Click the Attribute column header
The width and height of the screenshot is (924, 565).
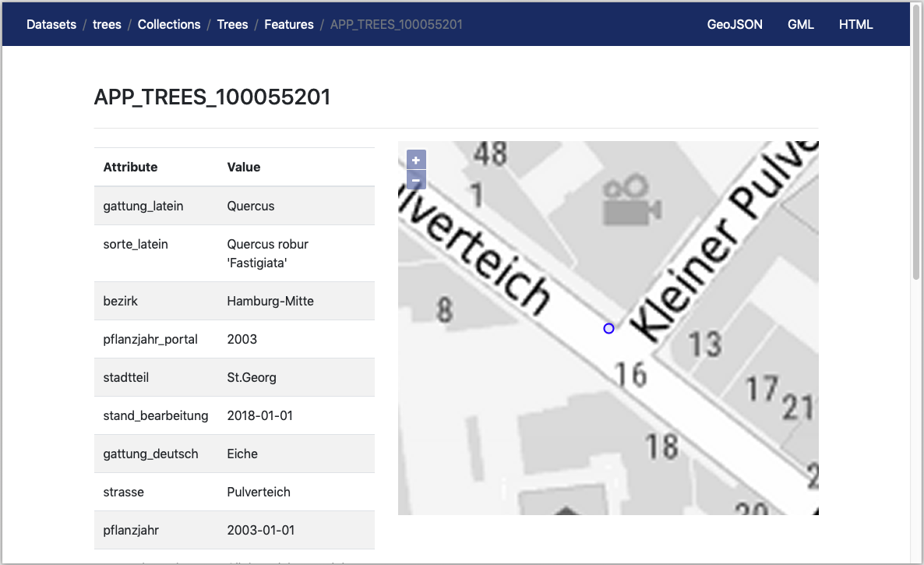[130, 167]
